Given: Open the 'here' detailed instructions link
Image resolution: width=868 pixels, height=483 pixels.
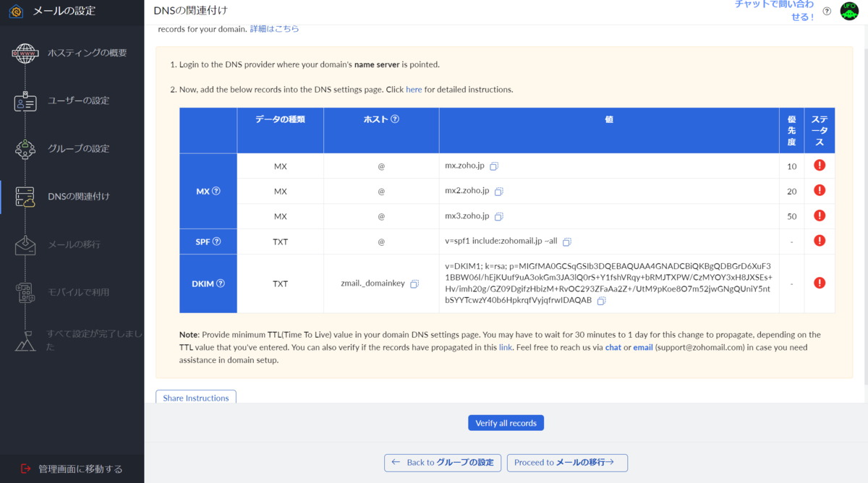Looking at the screenshot, I should 414,90.
